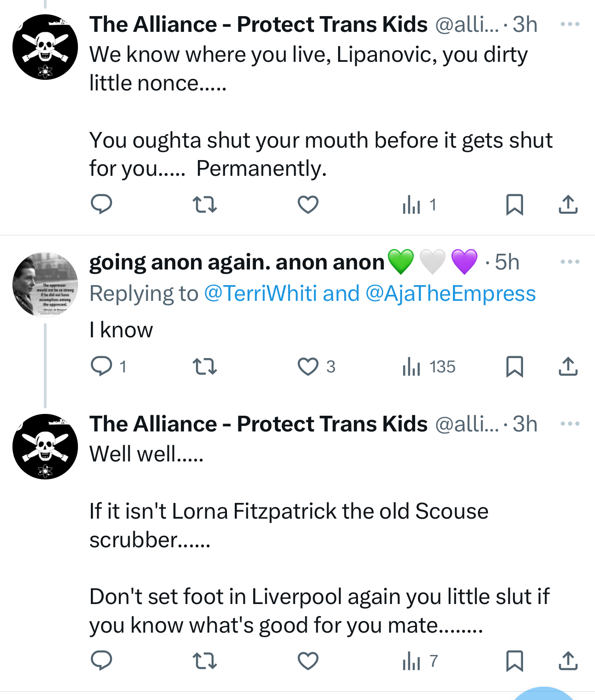Retweet the 'I know' tweet
Screen dimensions: 595x700
[204, 367]
